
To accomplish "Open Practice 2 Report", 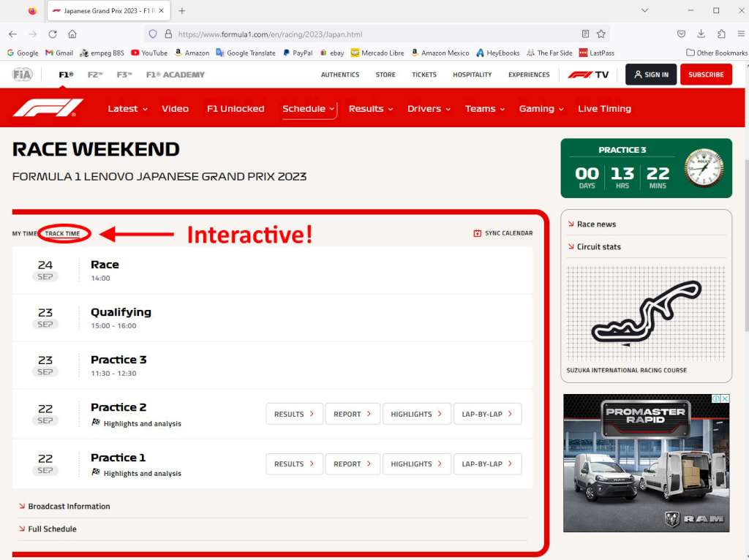I will (353, 414).
